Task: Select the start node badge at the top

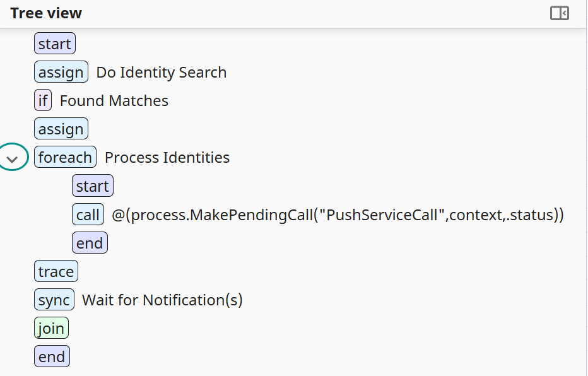Action: point(54,43)
